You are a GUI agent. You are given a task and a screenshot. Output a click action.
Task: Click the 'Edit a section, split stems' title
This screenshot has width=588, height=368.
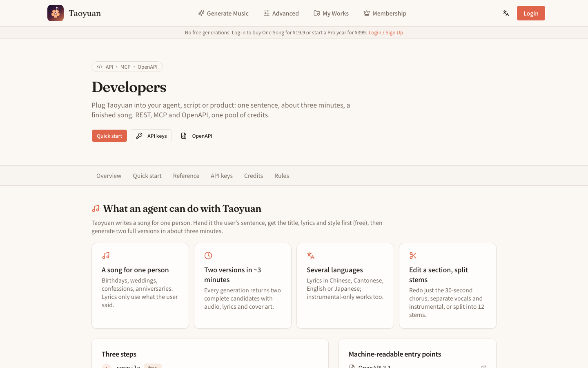pyautogui.click(x=439, y=275)
